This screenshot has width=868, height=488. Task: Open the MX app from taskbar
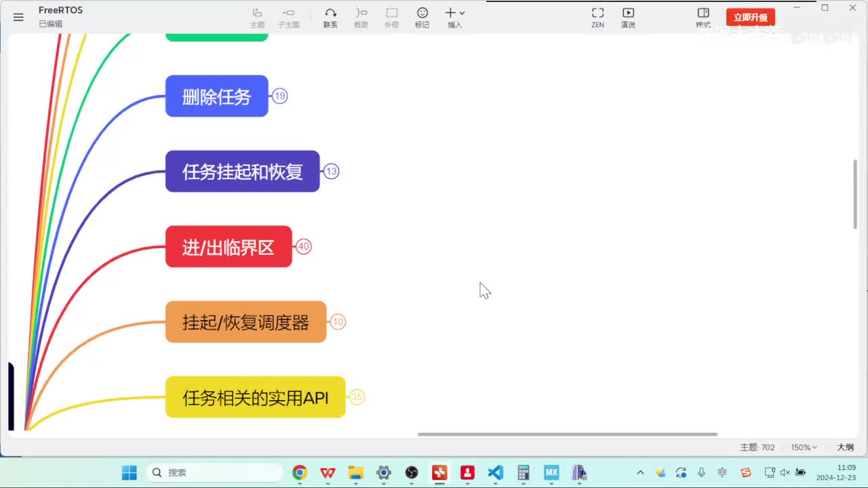tap(551, 472)
